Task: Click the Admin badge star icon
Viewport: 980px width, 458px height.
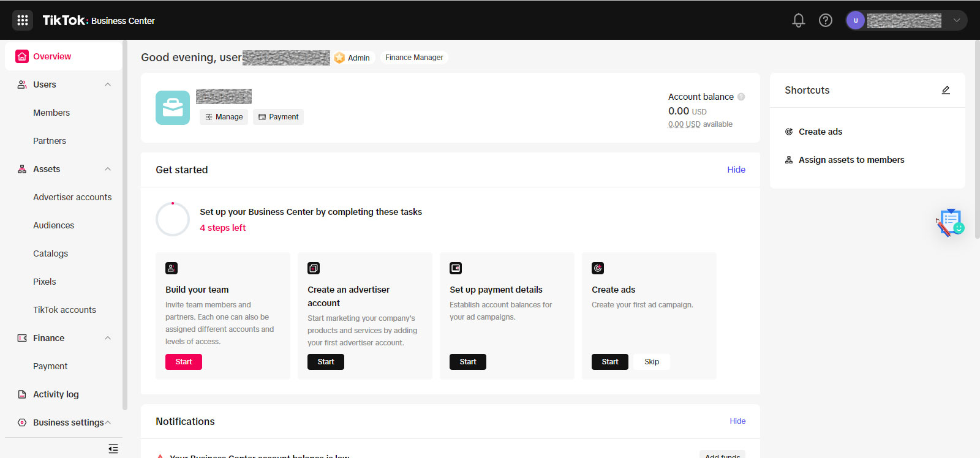Action: [339, 58]
